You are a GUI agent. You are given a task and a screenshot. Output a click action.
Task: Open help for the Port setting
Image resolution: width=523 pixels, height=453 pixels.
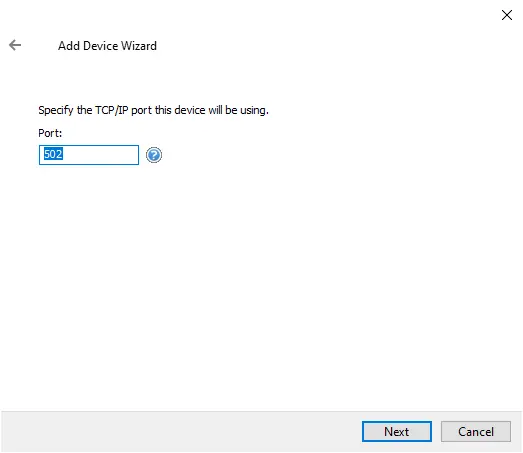154,155
